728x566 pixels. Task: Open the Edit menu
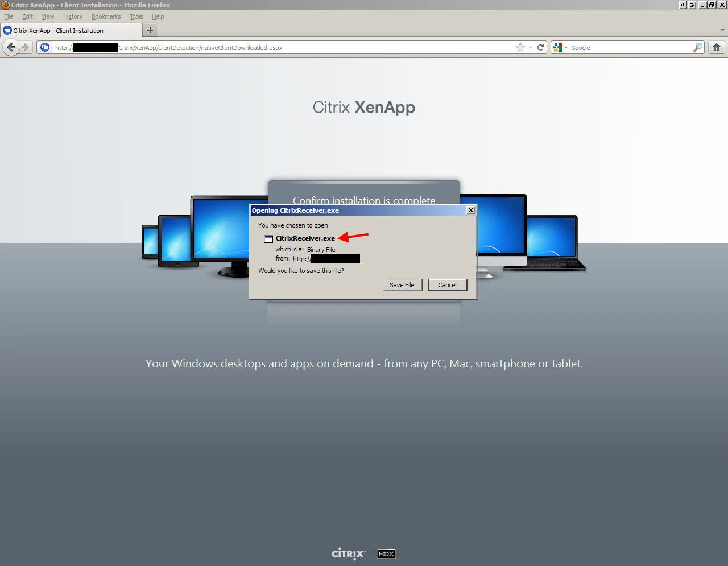(x=27, y=16)
